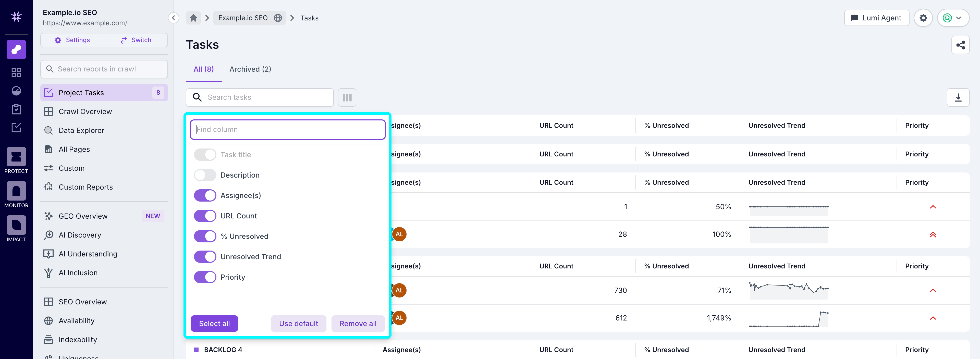Click the breadcrumb chevron after Example.io SEO
This screenshot has width=980, height=359.
(x=292, y=18)
